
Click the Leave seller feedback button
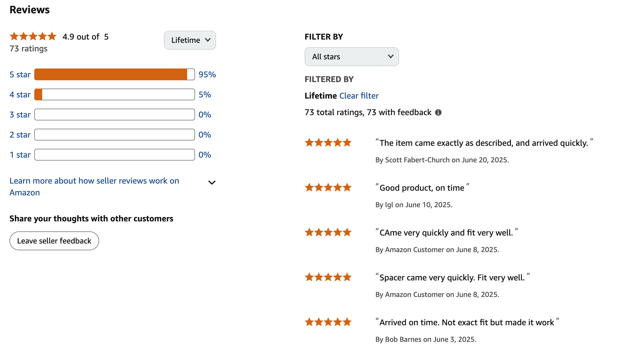coord(54,241)
